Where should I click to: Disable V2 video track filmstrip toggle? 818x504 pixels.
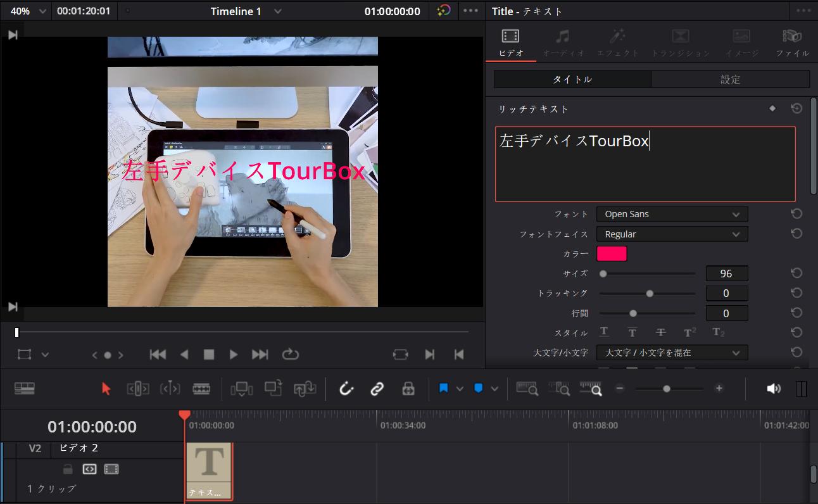click(x=111, y=469)
